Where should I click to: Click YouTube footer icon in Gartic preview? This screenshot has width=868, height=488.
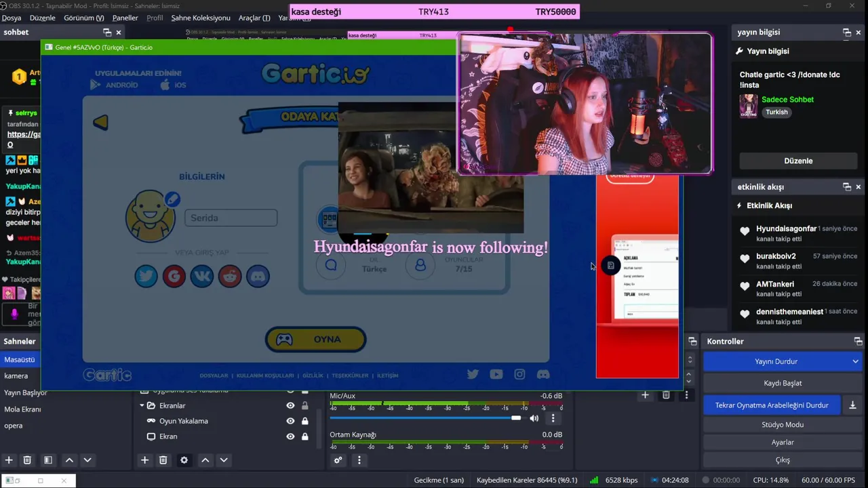click(496, 374)
